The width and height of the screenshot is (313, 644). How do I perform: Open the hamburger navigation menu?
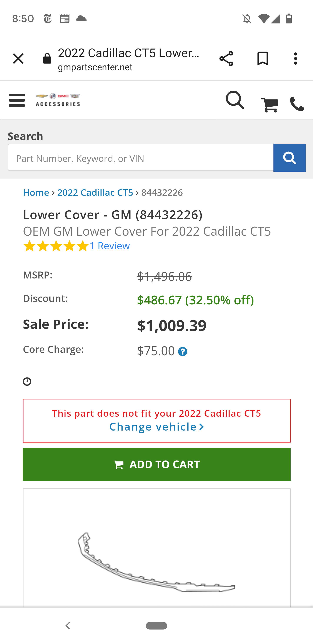17,100
